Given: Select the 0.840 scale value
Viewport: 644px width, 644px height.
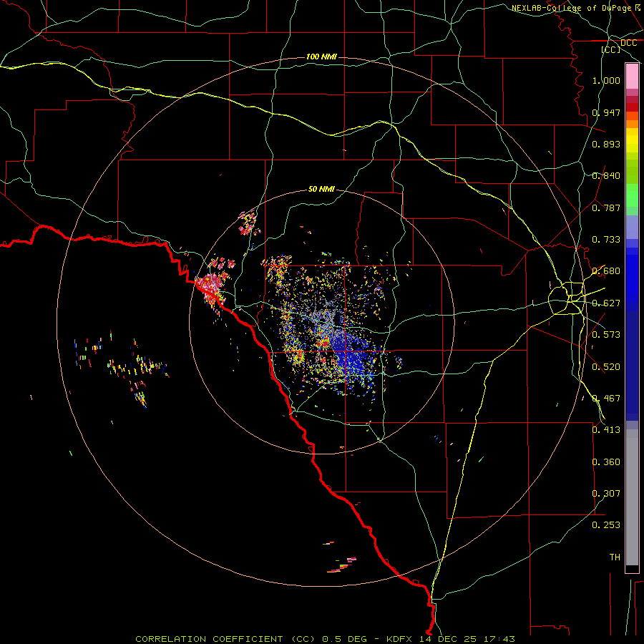Looking at the screenshot, I should coord(606,176).
